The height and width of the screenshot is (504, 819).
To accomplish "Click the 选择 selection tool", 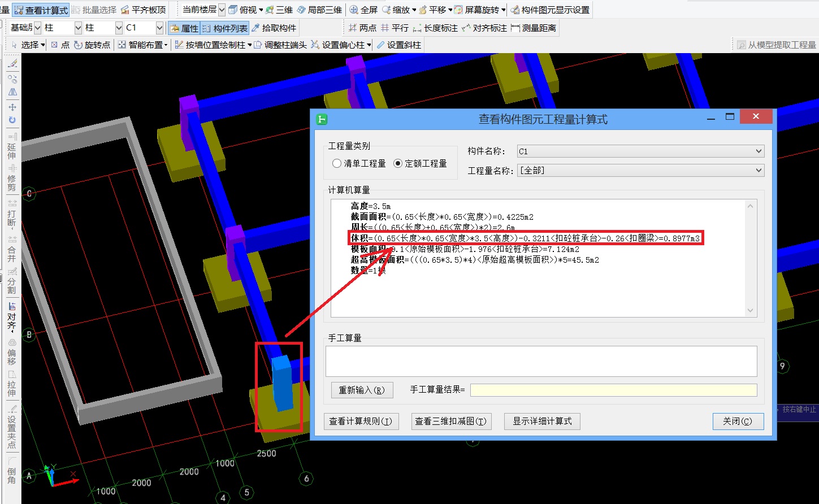I will [x=28, y=45].
